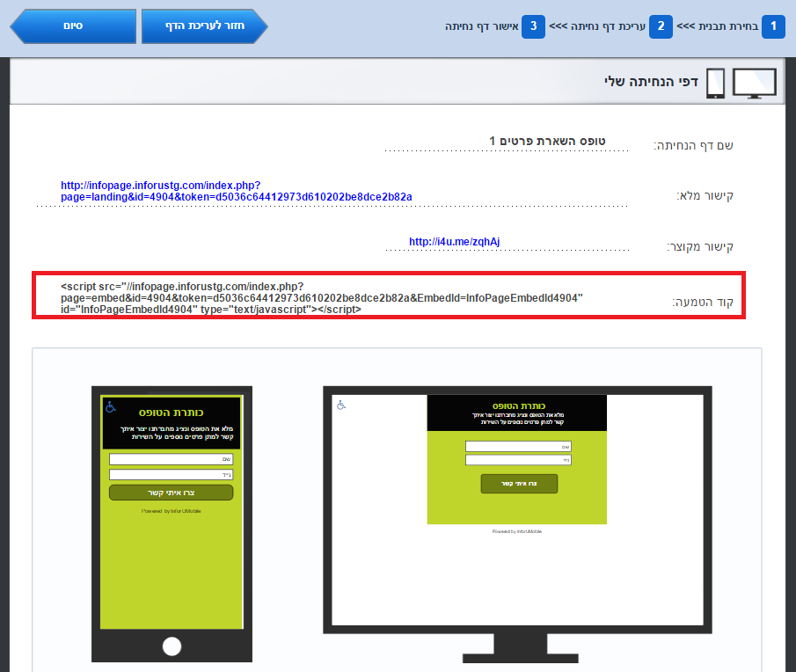Click the accessibility wheelchair icon in phone preview
The height and width of the screenshot is (672, 796).
111,407
